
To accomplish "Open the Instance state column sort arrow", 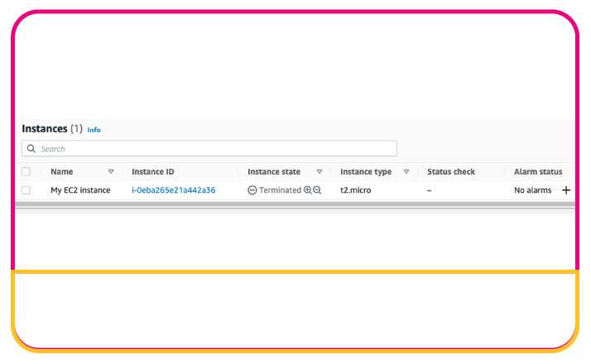I will (x=320, y=172).
